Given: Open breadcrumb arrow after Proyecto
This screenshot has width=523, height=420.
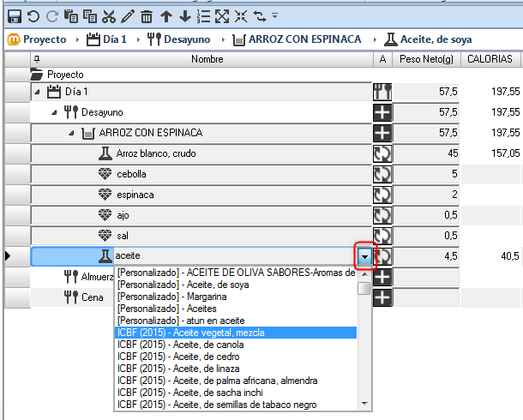Looking at the screenshot, I should tap(77, 40).
